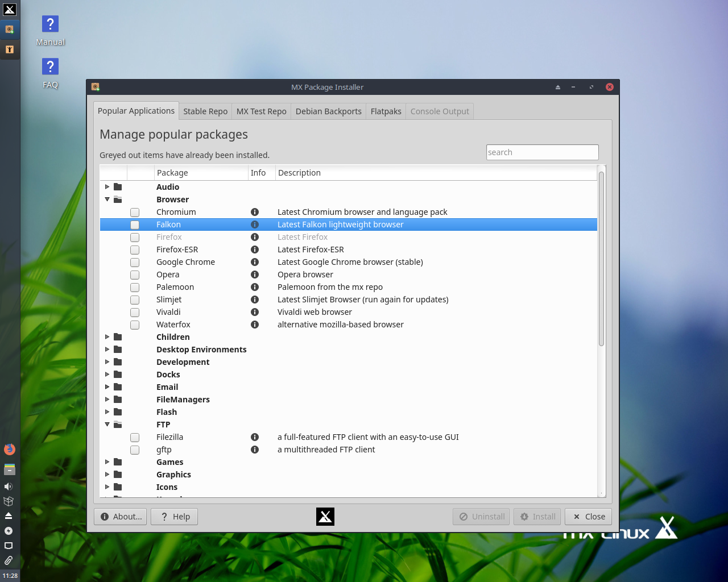
Task: Click the About... button
Action: pyautogui.click(x=121, y=517)
